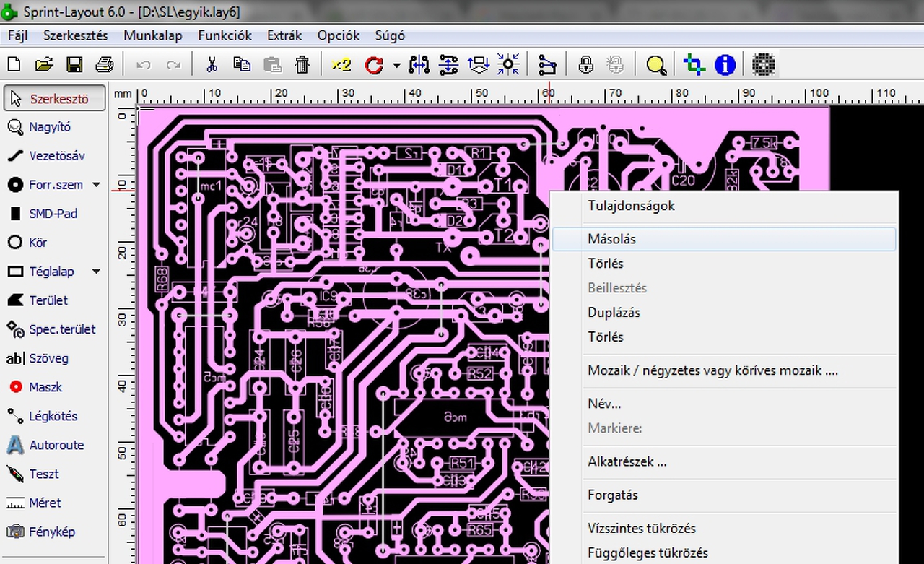Image resolution: width=924 pixels, height=564 pixels.
Task: Paste from clipboard toolbar icon
Action: (x=272, y=65)
